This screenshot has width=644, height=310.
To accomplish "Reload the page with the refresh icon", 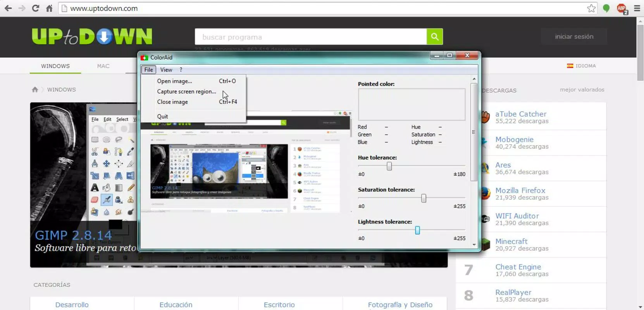I will tap(35, 8).
